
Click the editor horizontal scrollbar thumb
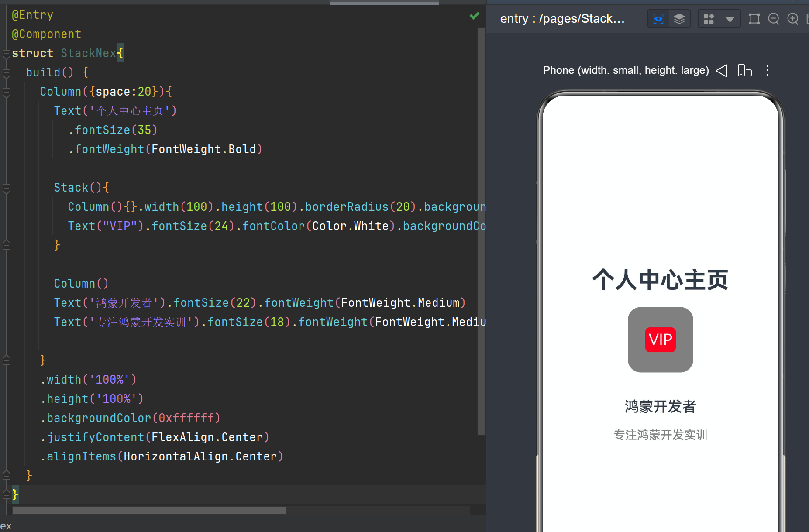(x=149, y=510)
